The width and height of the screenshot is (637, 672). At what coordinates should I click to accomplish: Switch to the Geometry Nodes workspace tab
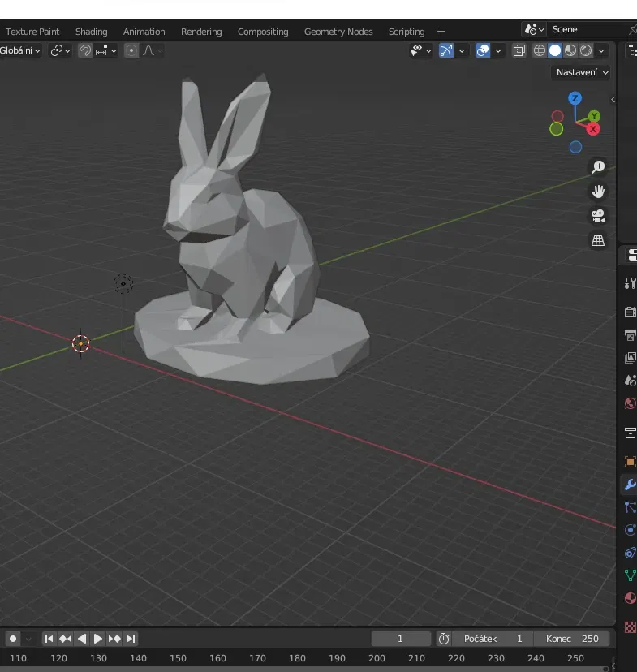(338, 32)
